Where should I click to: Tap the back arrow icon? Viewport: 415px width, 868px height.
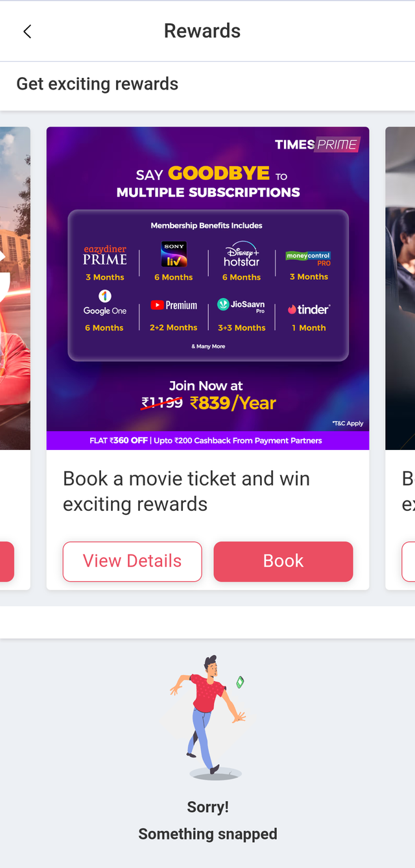coord(27,31)
